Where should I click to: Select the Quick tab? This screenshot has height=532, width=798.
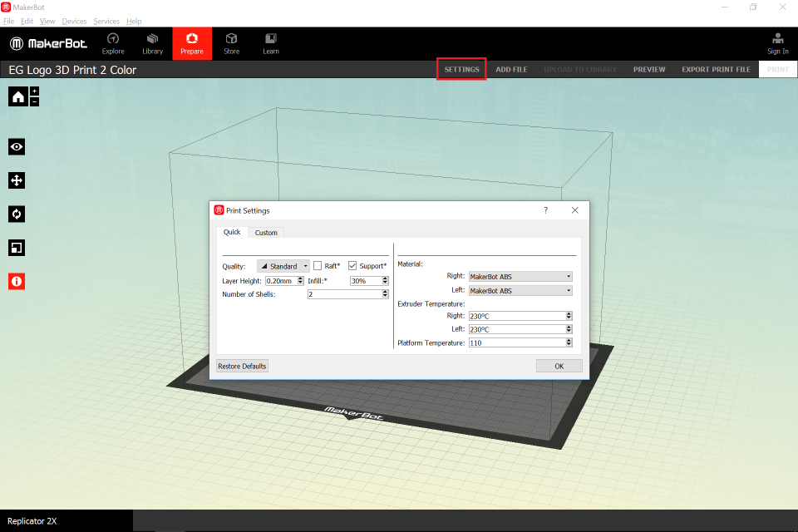pos(232,232)
